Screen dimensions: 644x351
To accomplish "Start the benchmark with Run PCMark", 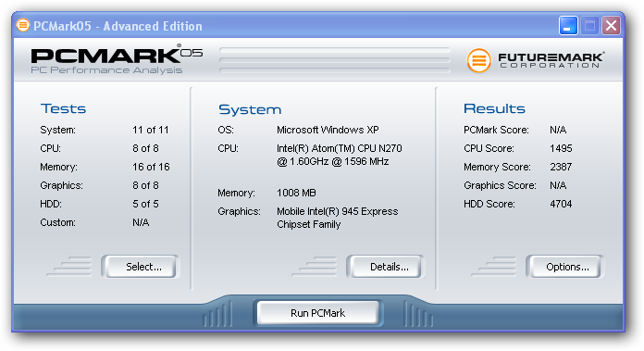I will (x=318, y=313).
